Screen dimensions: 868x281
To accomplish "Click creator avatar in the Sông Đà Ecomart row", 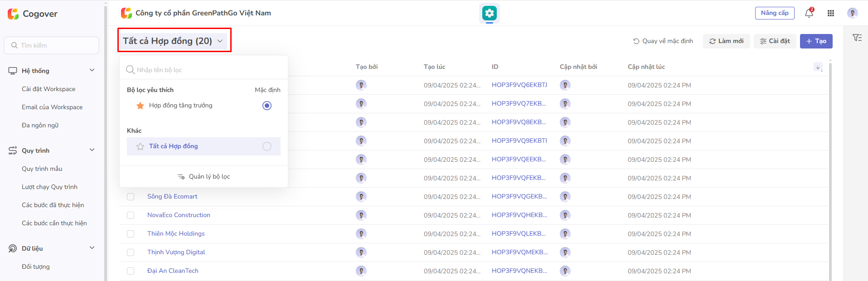I will click(x=361, y=197).
